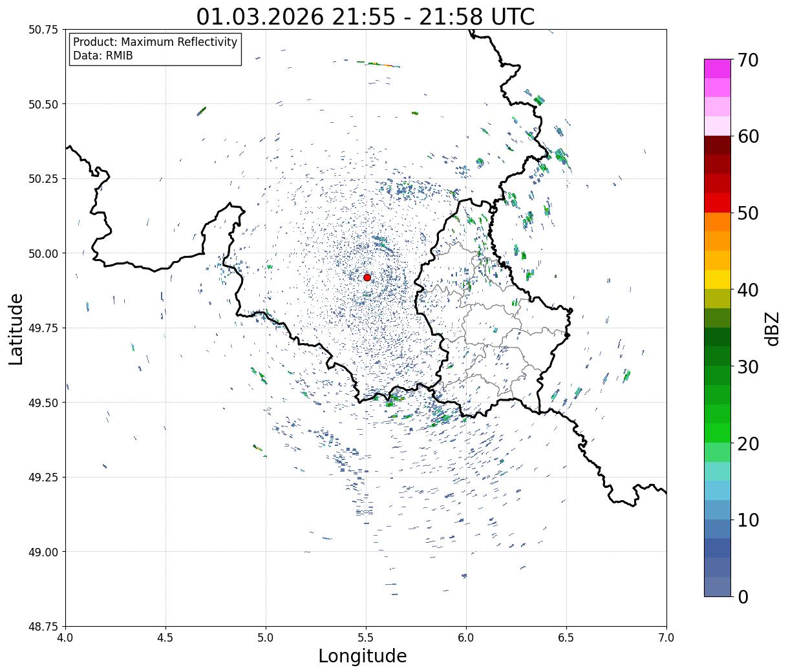Click the longitude tick label 6.0

[466, 638]
